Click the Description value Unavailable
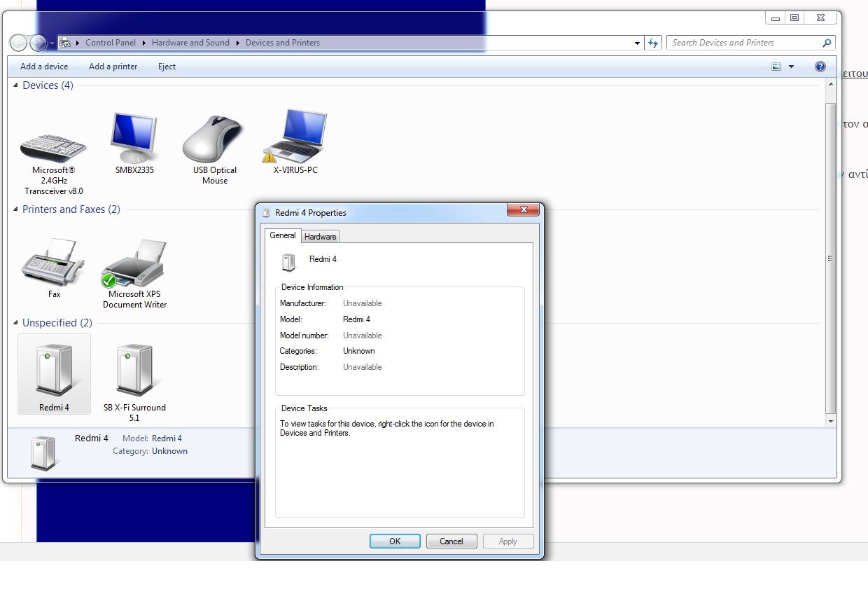Image resolution: width=868 pixels, height=608 pixels. (363, 367)
